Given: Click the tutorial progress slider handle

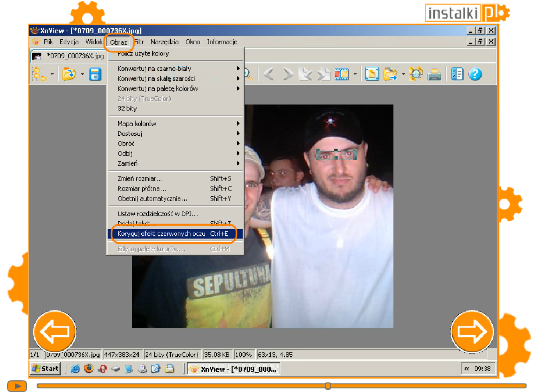Looking at the screenshot, I should pyautogui.click(x=328, y=386).
